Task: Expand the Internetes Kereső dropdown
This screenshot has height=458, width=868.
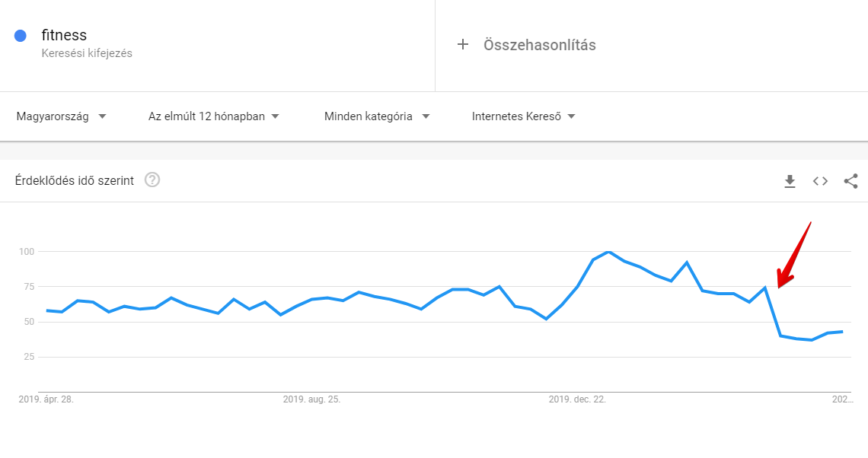Action: point(524,116)
